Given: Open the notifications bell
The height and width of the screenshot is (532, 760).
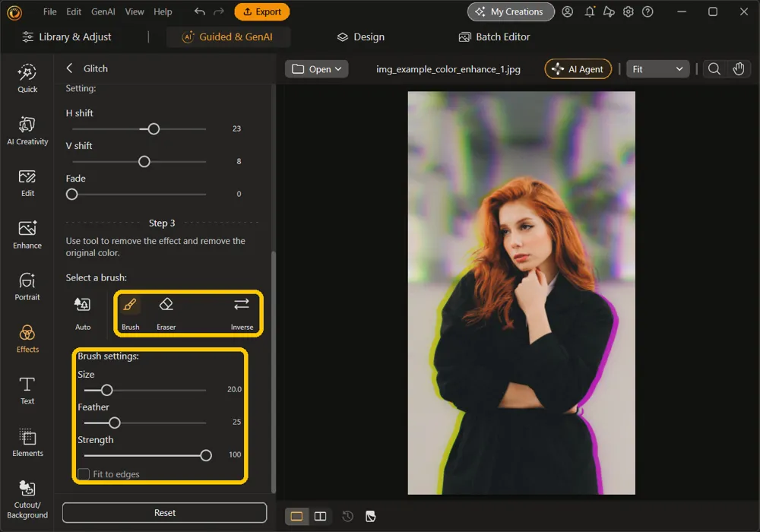Looking at the screenshot, I should 590,11.
